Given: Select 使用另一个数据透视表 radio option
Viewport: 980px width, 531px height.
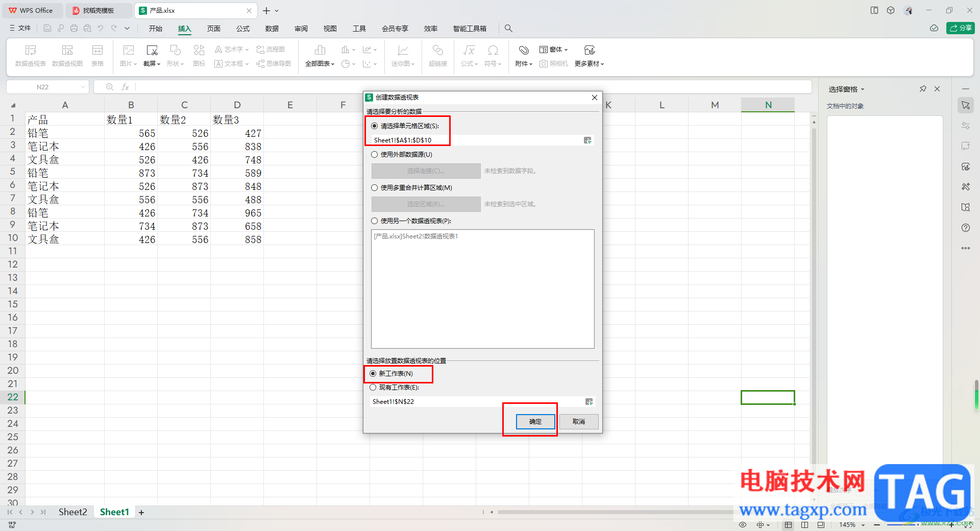Looking at the screenshot, I should point(375,221).
